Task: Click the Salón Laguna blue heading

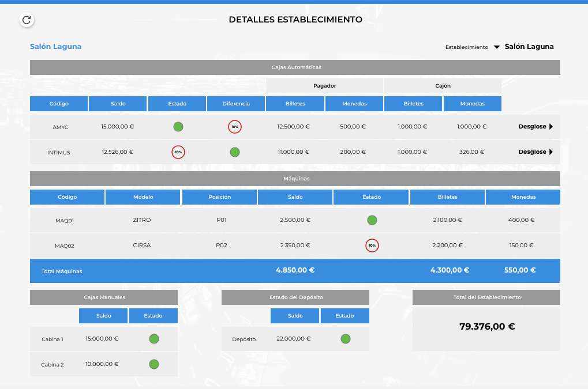Action: [x=55, y=47]
